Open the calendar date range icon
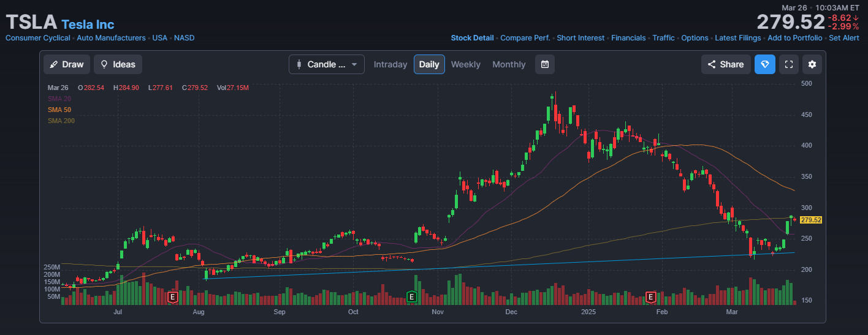The height and width of the screenshot is (335, 868). click(x=545, y=64)
